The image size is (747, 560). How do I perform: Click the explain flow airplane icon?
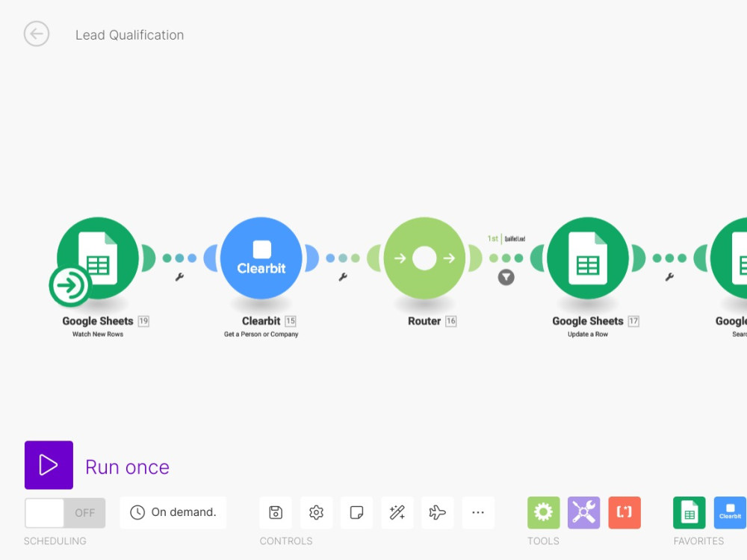point(437,512)
